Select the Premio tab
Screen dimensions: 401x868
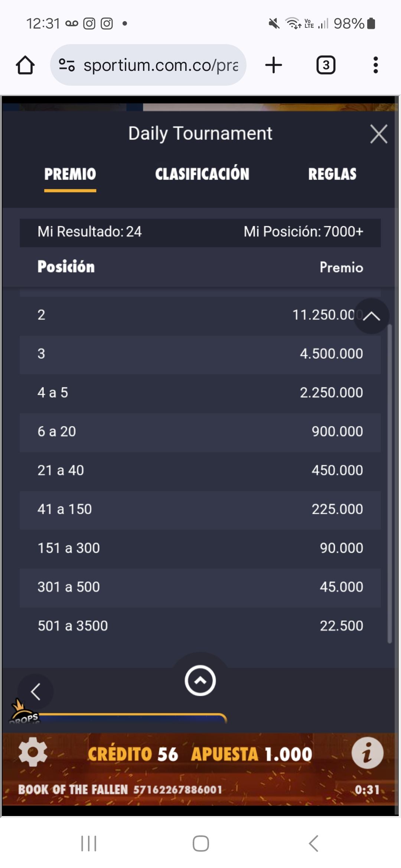pos(70,174)
